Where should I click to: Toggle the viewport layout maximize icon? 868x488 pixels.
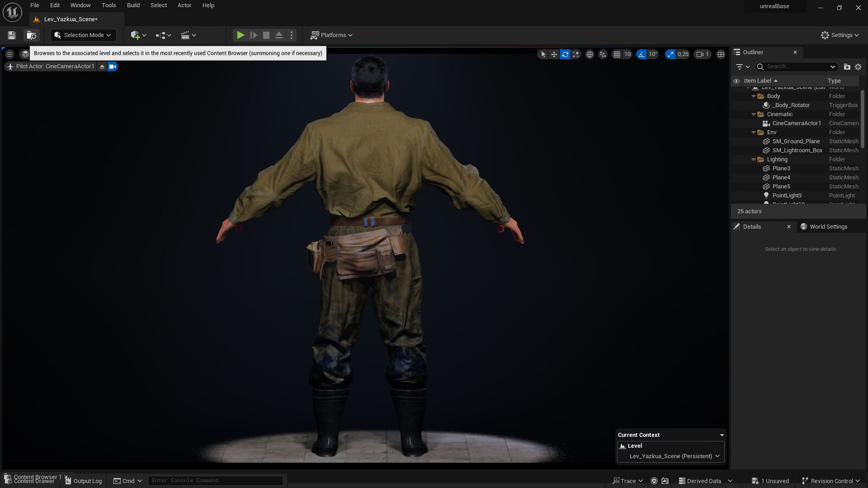[x=721, y=54]
